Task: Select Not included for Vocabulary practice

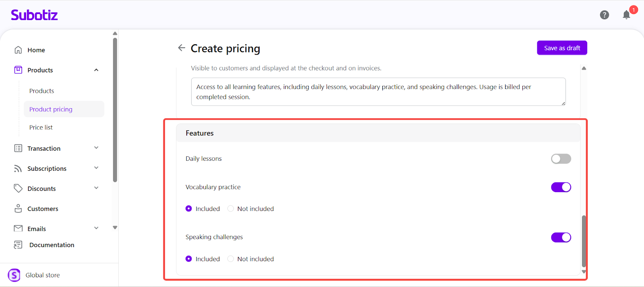Action: coord(231,209)
